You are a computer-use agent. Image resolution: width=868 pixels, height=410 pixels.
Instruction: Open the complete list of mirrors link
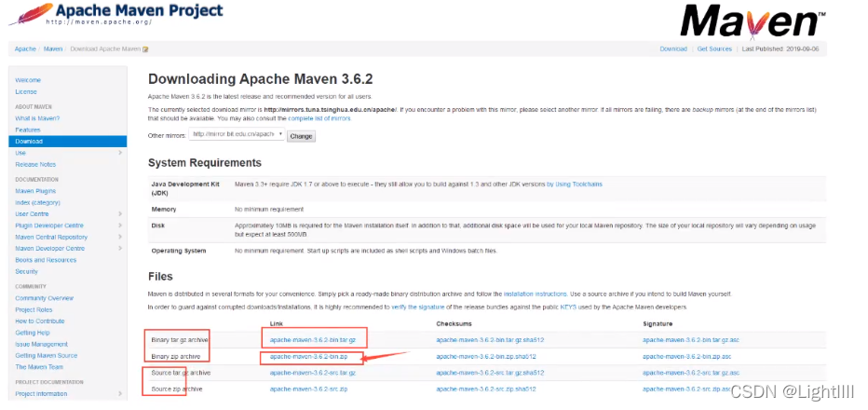click(319, 118)
